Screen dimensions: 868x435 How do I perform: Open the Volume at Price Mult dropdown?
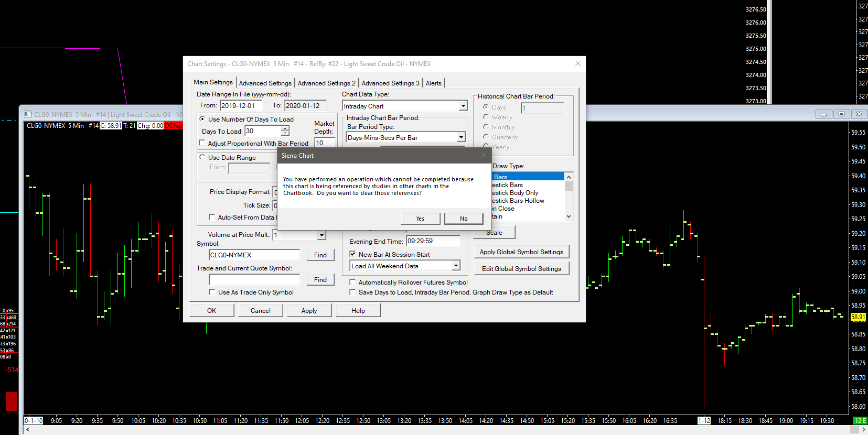tap(322, 235)
